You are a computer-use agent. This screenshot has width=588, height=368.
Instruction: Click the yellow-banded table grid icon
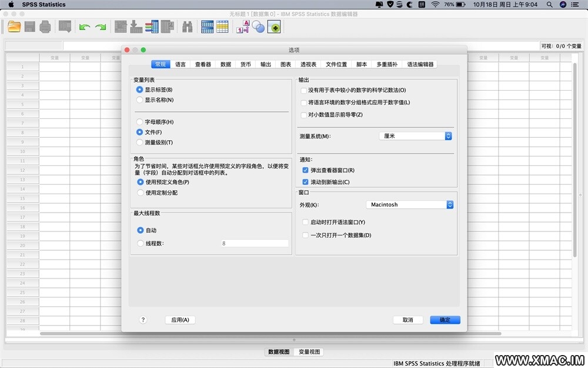(222, 26)
